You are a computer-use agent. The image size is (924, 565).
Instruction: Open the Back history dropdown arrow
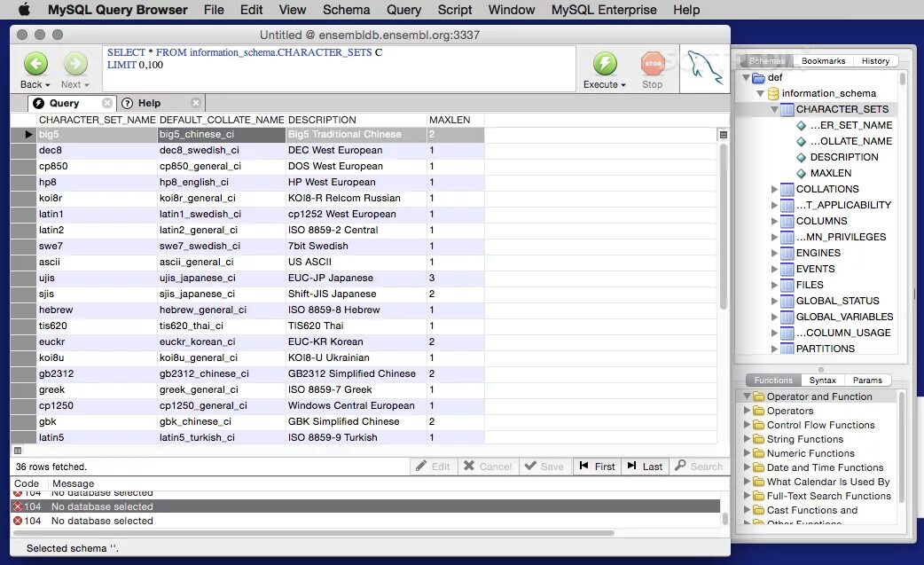click(x=48, y=85)
